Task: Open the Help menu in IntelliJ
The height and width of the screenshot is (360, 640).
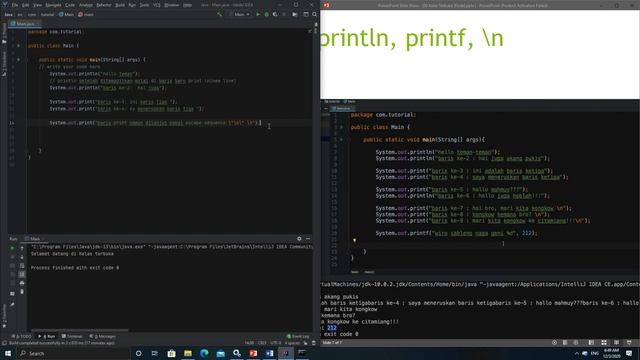Action: pos(187,5)
